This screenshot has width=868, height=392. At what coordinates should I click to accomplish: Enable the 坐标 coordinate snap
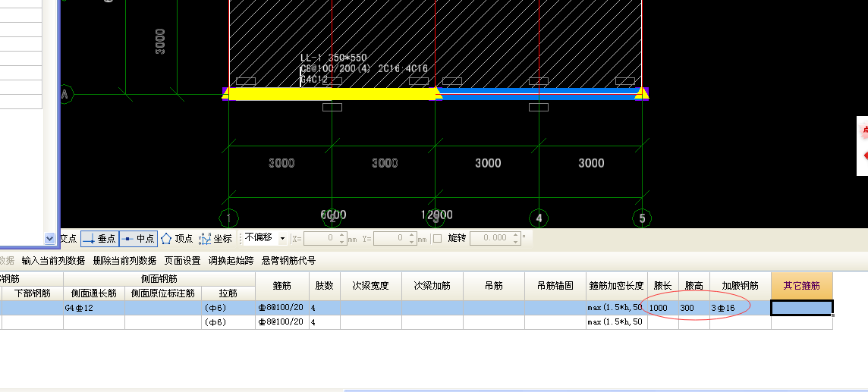(x=215, y=238)
